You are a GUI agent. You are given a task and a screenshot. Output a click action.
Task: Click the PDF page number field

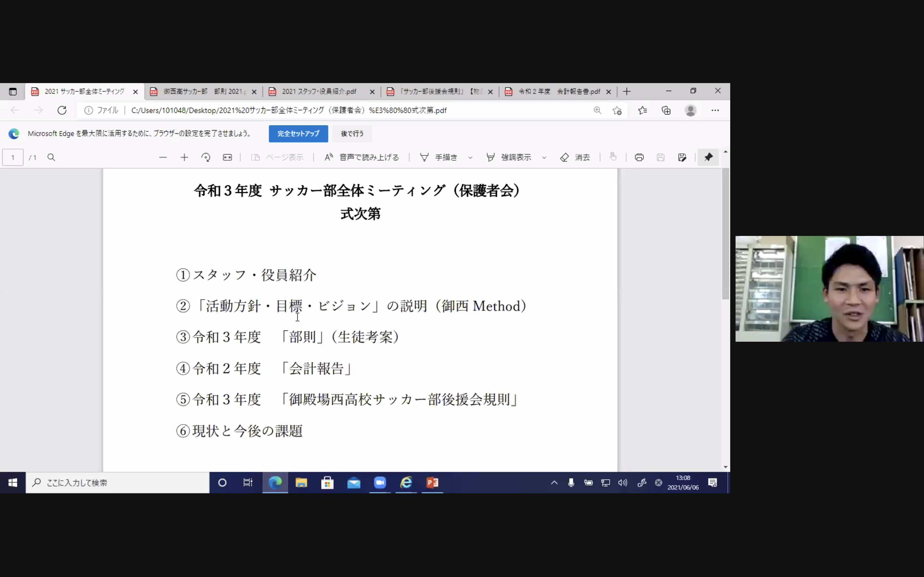coord(13,158)
